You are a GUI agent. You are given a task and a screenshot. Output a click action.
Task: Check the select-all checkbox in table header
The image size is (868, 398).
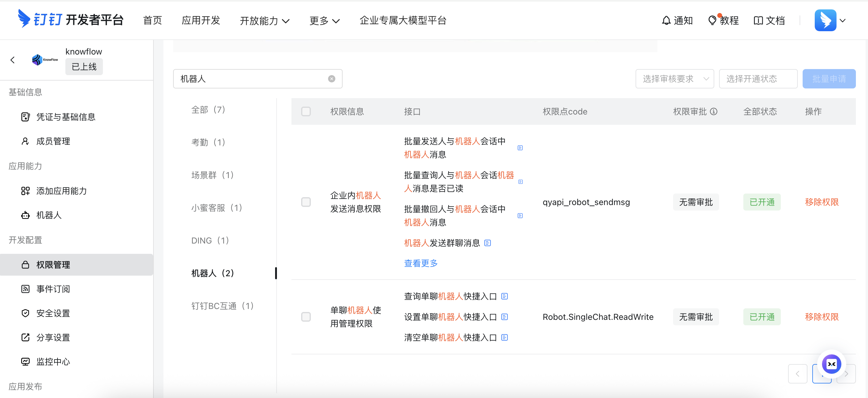click(306, 111)
